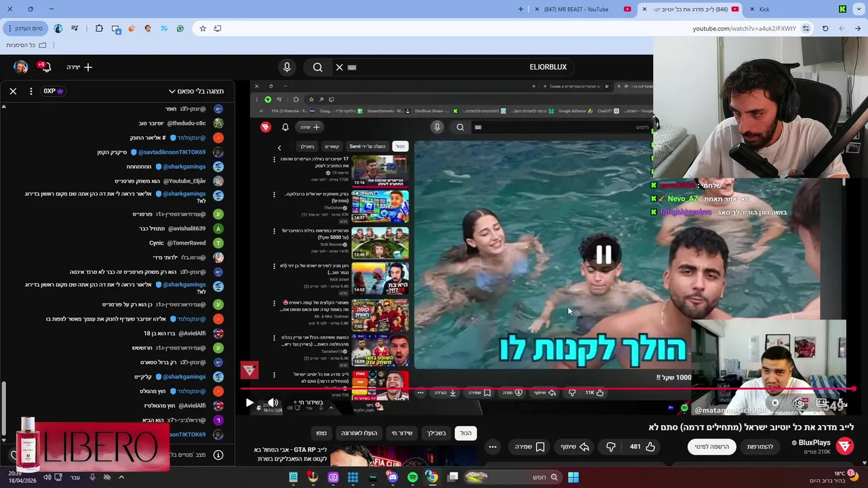The height and width of the screenshot is (488, 868).
Task: Select the 'בשבילך' filter chip below the video
Action: pos(436,433)
